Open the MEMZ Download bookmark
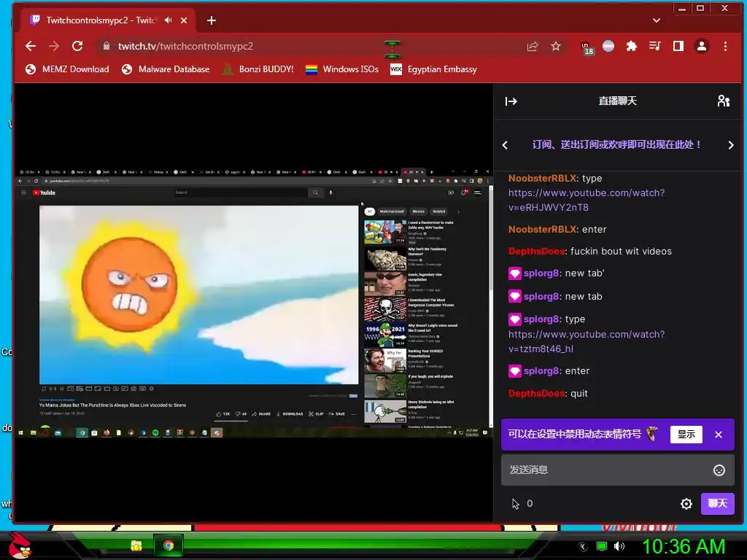This screenshot has height=560, width=747. 67,69
